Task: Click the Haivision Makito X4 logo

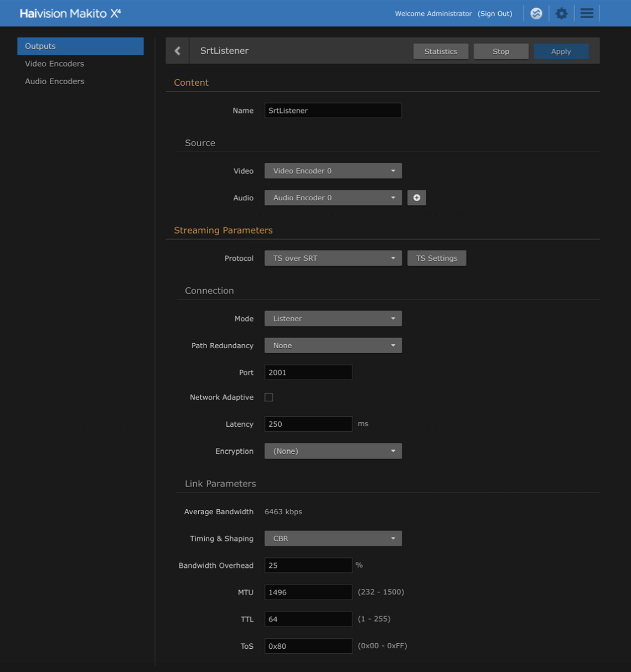Action: (70, 13)
